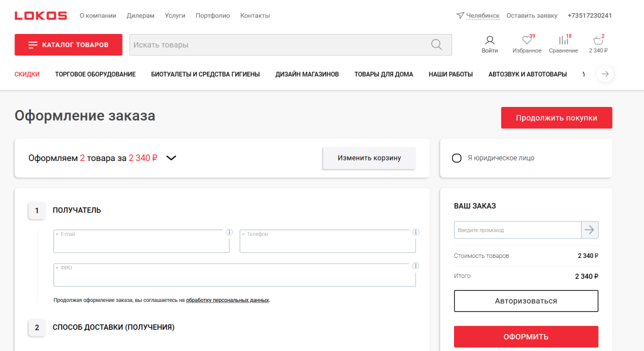Open the Контакты menu item
Image resolution: width=644 pixels, height=351 pixels.
point(255,16)
